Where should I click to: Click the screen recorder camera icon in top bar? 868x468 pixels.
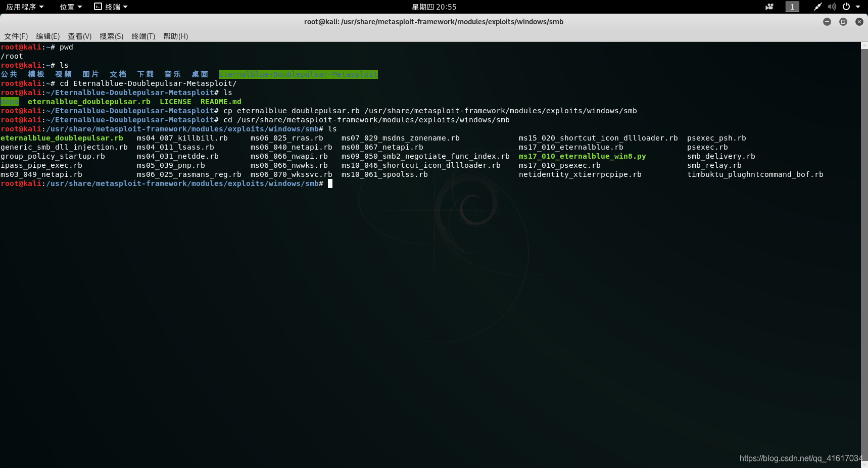[x=769, y=7]
